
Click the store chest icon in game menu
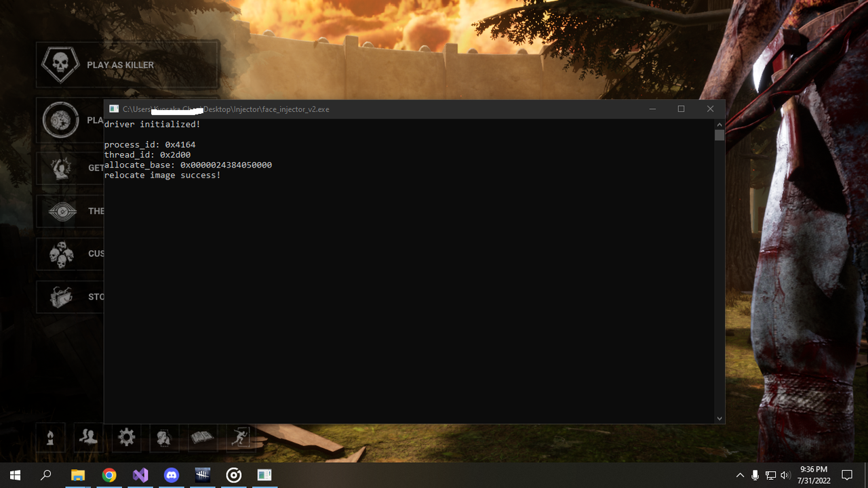click(x=62, y=297)
